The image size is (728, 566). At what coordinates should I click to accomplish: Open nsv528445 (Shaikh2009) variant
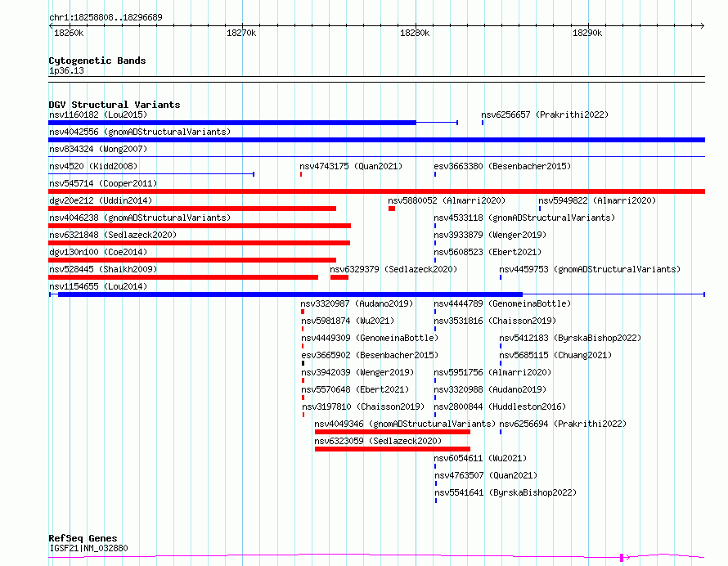[103, 269]
